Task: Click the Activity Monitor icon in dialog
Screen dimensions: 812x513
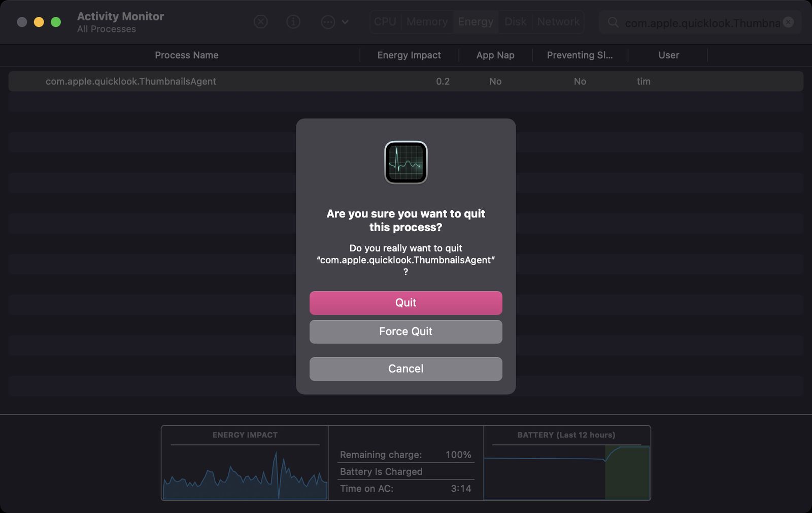Action: point(406,163)
